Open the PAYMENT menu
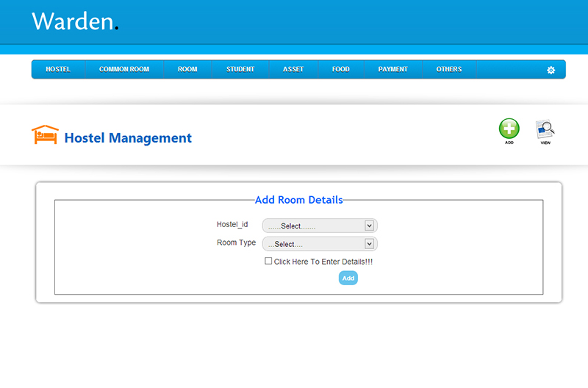The height and width of the screenshot is (388, 588). tap(392, 69)
